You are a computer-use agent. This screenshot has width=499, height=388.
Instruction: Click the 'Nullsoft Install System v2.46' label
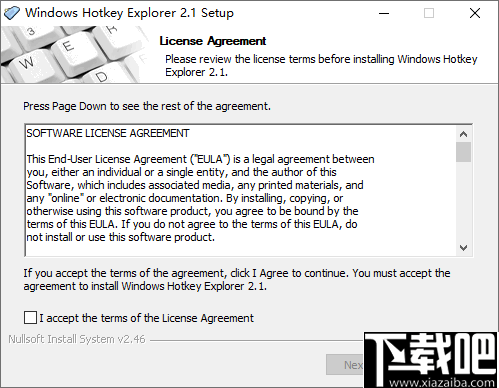click(77, 339)
